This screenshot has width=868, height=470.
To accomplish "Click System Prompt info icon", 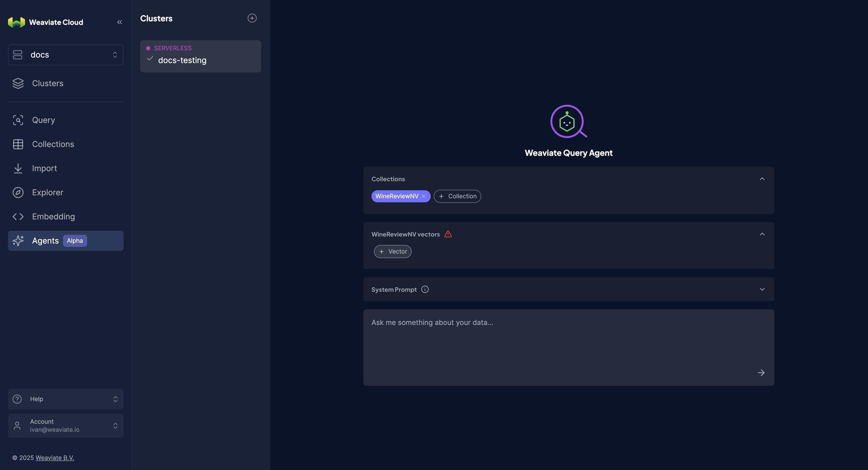I will coord(425,289).
